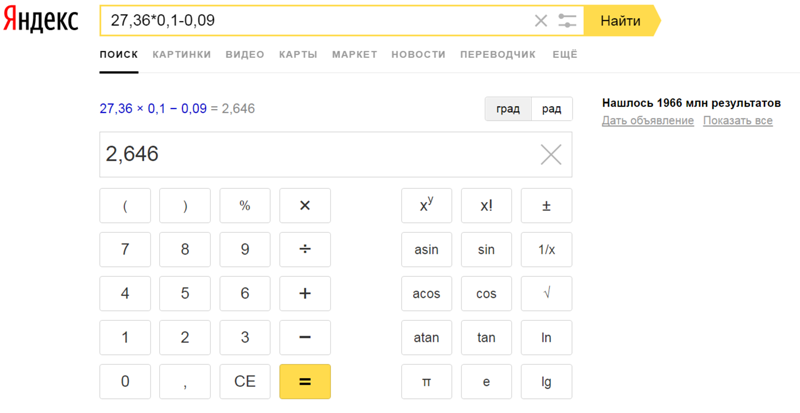Click the yellow Найти search button
The height and width of the screenshot is (413, 800).
[x=621, y=21]
